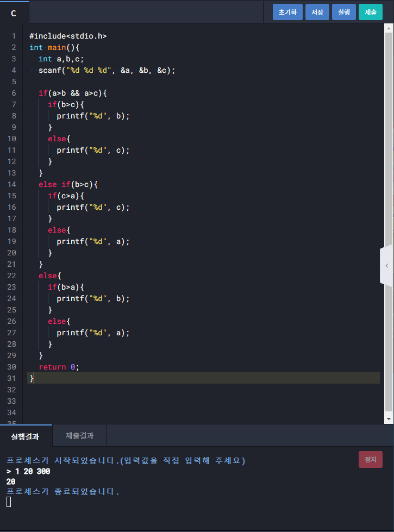Click the editor vertical scrollbar thumb
Image resolution: width=394 pixels, height=532 pixels.
[x=389, y=222]
